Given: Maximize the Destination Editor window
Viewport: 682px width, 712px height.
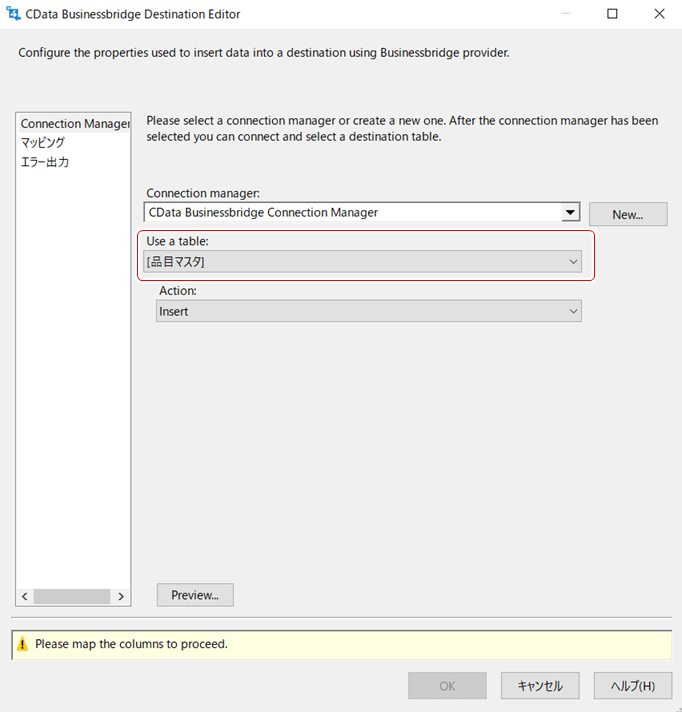Looking at the screenshot, I should (x=612, y=14).
